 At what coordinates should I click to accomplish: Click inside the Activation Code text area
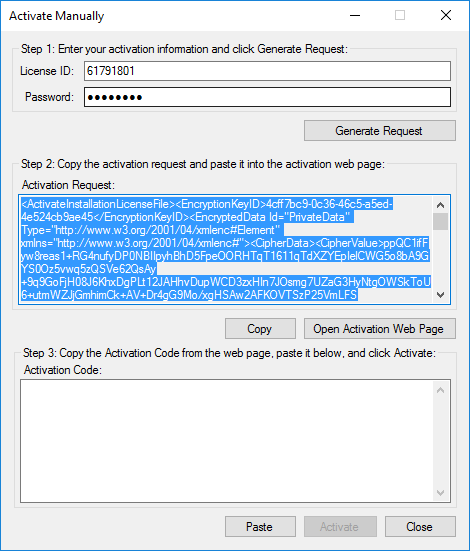click(x=227, y=441)
